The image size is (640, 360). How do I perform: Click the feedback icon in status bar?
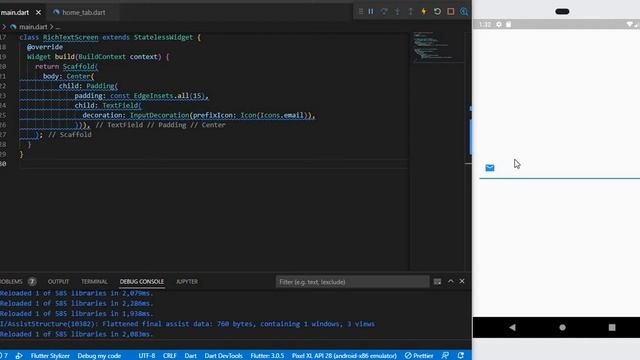(445, 356)
